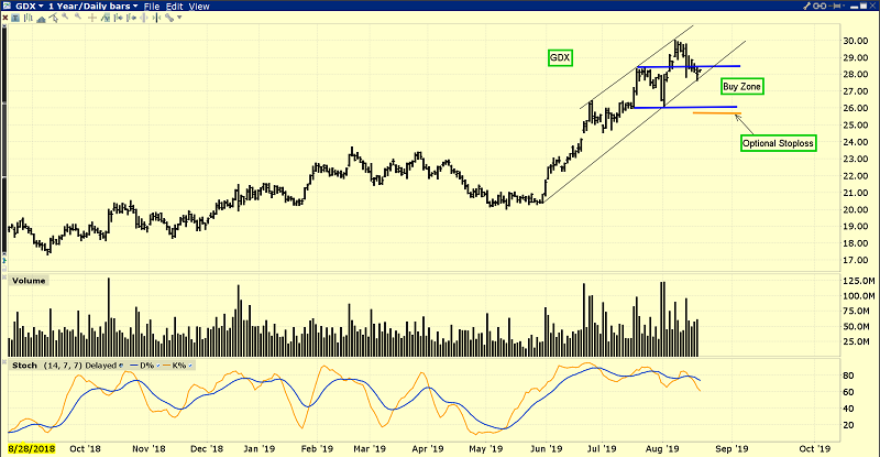Image resolution: width=880 pixels, height=457 pixels.
Task: Minimize the chart window
Action: tap(854, 7)
